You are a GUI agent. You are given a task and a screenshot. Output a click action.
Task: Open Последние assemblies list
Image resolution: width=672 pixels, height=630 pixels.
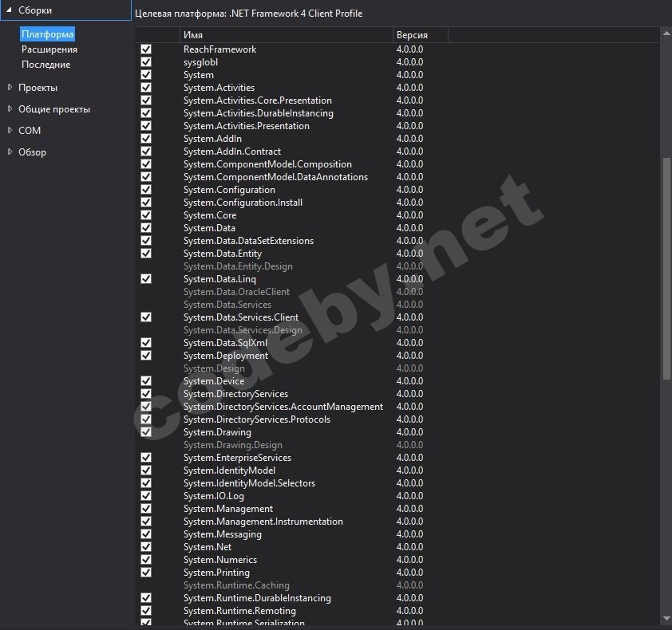(x=45, y=65)
